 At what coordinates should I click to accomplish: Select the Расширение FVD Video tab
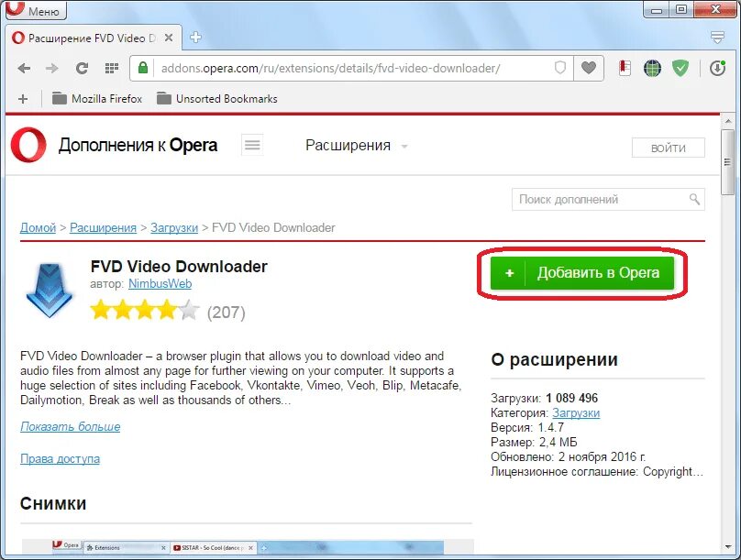94,38
